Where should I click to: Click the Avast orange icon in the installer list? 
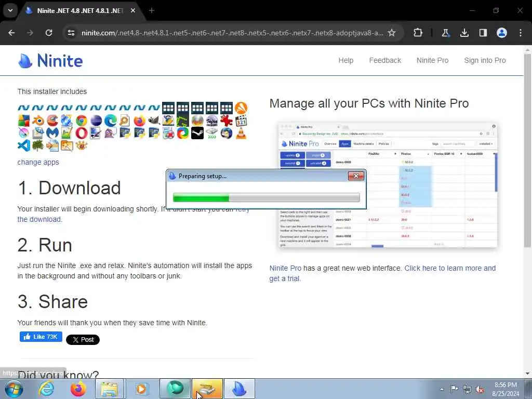coord(241,108)
